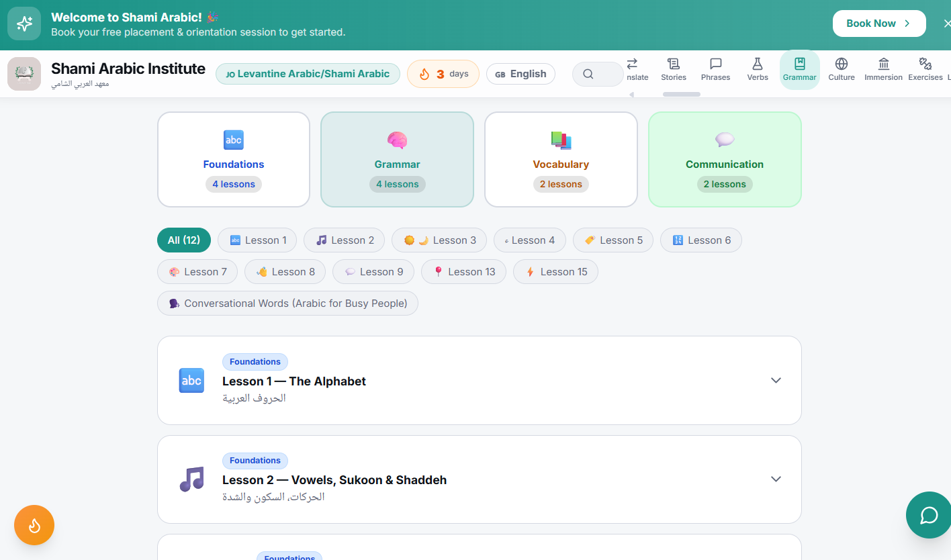
Task: Click Book Now button
Action: pyautogui.click(x=879, y=24)
